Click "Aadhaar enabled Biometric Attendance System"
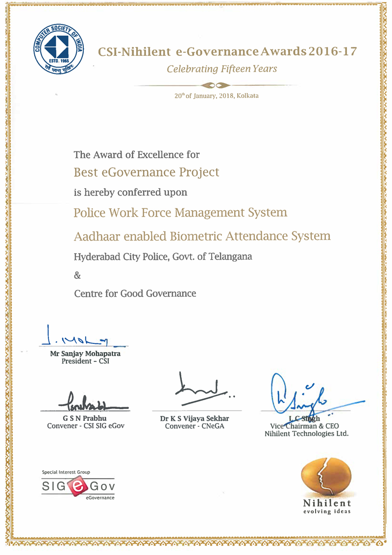 [x=202, y=236]
